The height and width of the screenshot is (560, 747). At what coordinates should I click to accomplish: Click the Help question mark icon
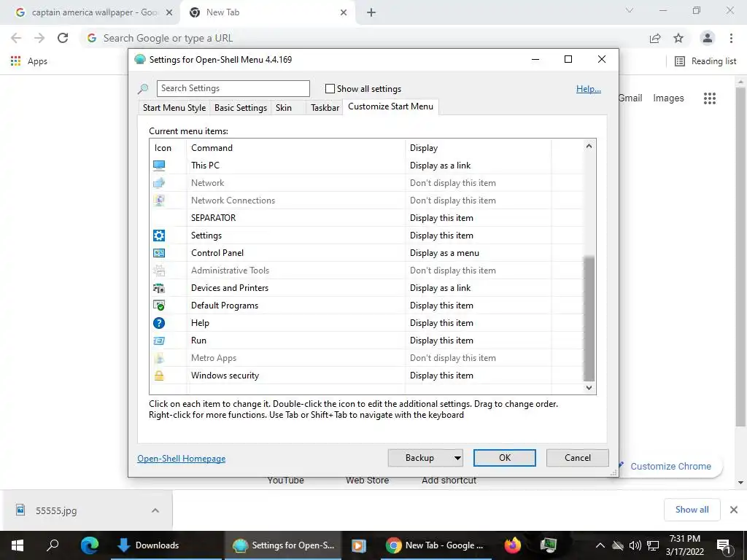point(159,323)
